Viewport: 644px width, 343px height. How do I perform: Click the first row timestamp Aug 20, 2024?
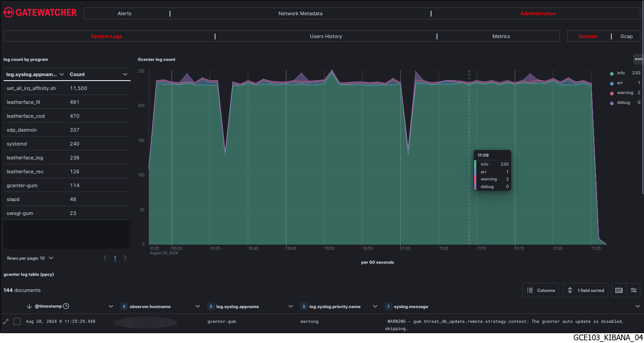[x=60, y=322]
